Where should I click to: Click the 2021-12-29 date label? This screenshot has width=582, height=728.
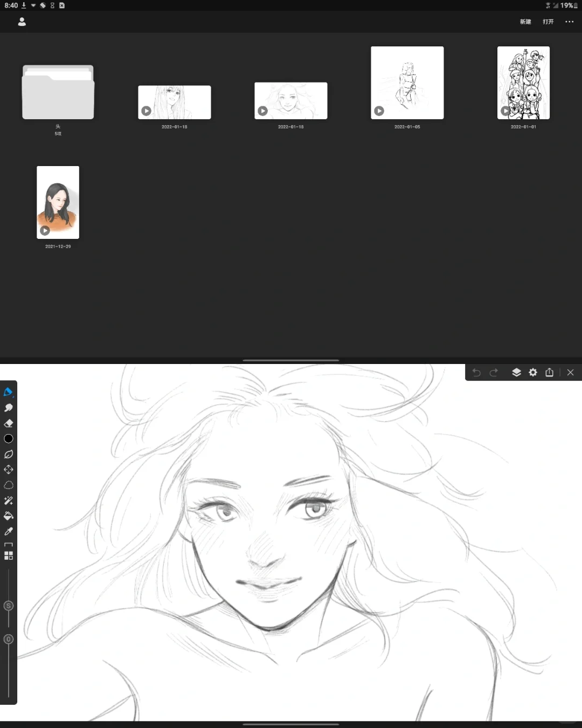click(58, 246)
